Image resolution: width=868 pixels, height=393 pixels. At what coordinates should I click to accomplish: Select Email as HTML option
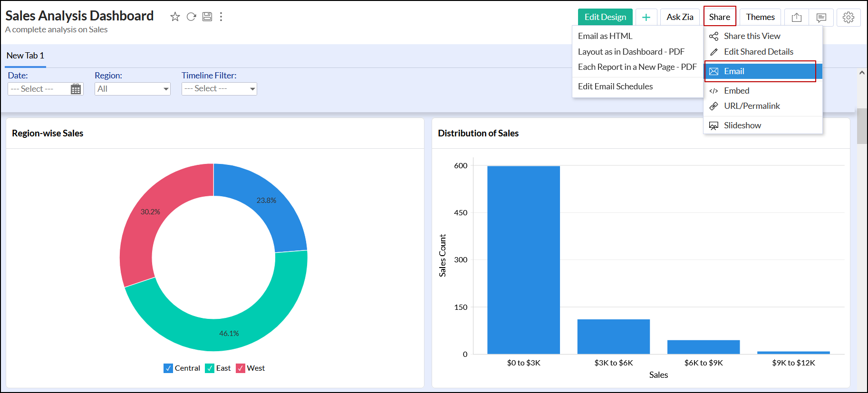pos(605,36)
